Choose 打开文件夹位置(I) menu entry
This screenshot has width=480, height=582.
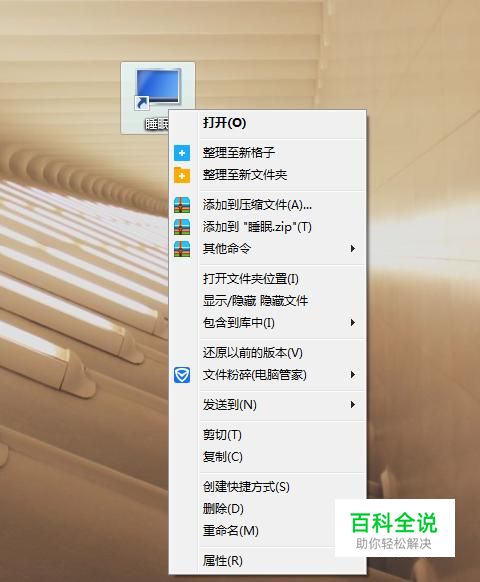[267, 279]
